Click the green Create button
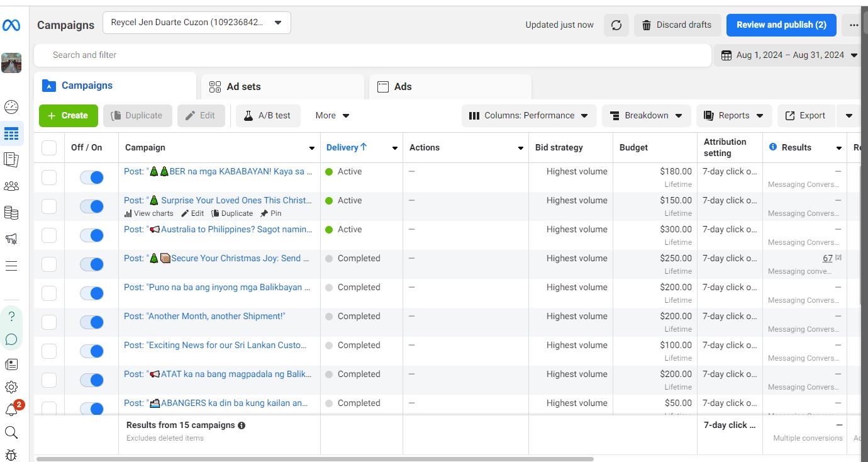Screen dimensions: 868x462 click(x=69, y=116)
